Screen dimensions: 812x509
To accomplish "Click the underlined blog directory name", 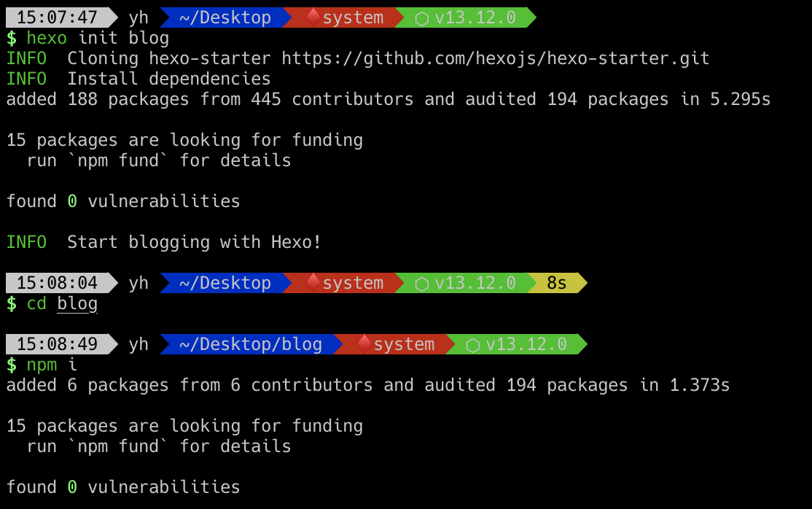I will [77, 304].
